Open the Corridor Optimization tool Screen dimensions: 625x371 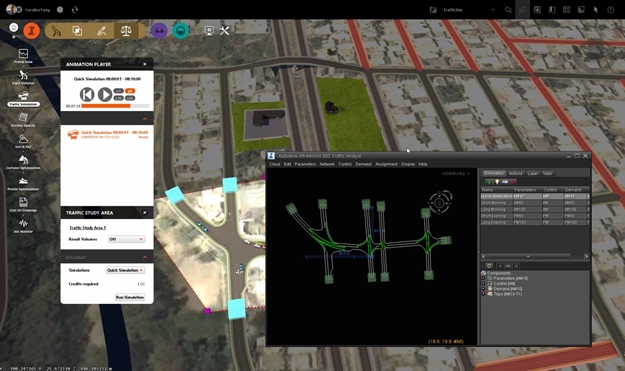(23, 162)
